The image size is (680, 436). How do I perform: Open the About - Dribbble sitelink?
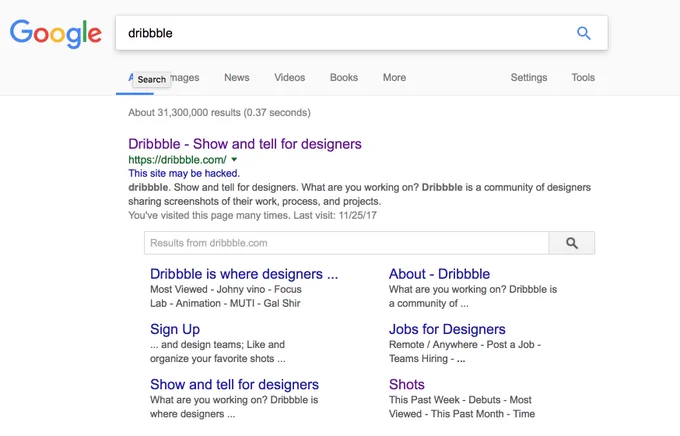pos(439,274)
